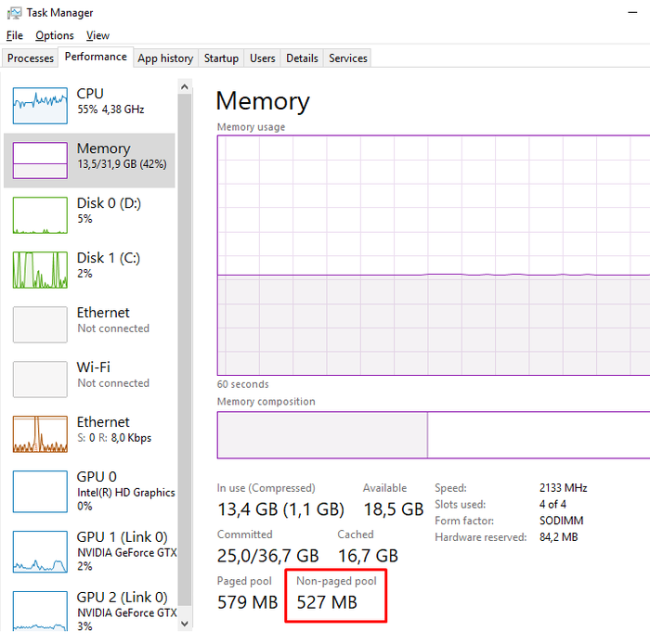The image size is (650, 644).
Task: Click the Memory composition bar
Action: (x=434, y=435)
